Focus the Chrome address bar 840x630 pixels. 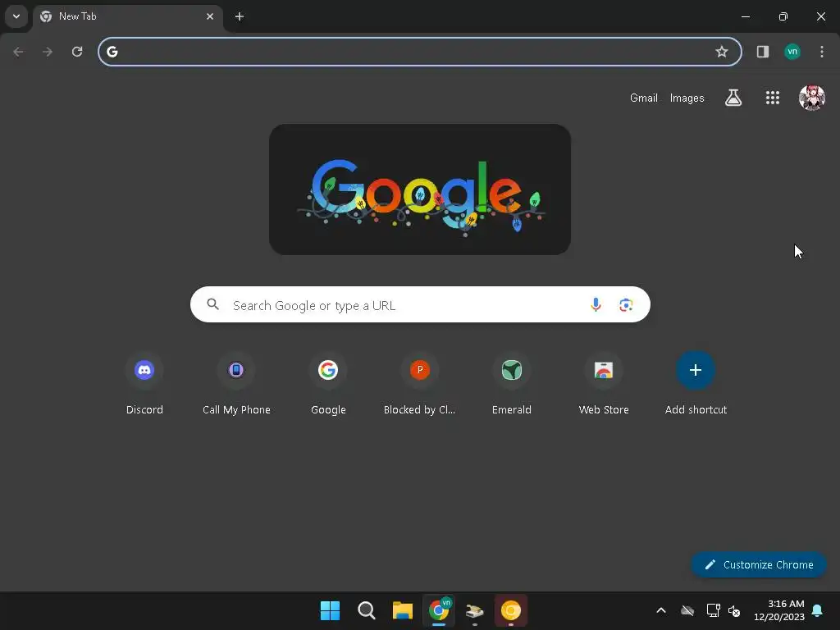coord(419,52)
